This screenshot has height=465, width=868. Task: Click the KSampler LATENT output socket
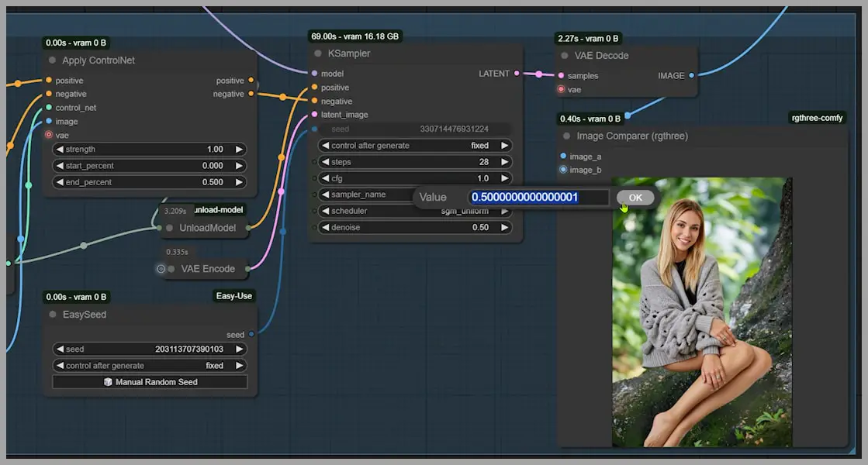tap(517, 73)
